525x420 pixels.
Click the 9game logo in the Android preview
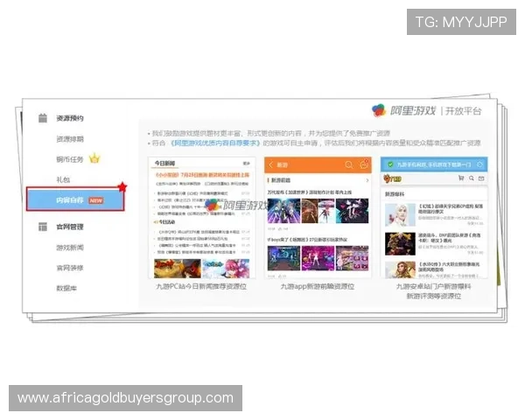[x=392, y=178]
